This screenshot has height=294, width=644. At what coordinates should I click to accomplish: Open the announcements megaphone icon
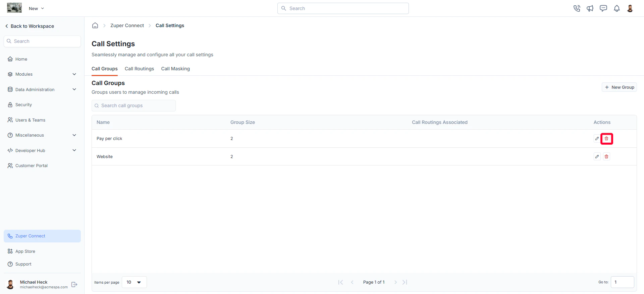590,8
